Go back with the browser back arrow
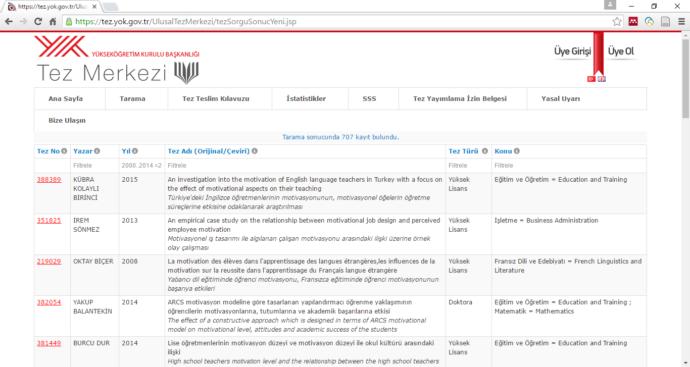690x367 pixels. (9, 21)
